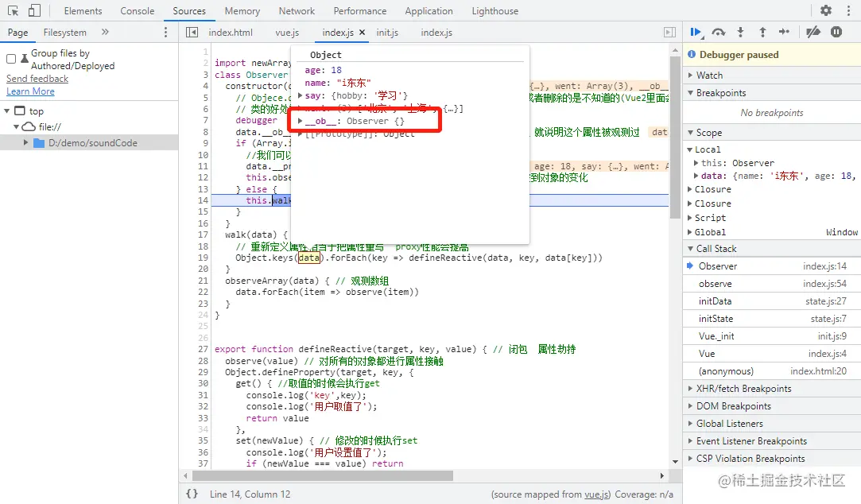Step out of current function
Screen dimensions: 861x504
coord(762,33)
